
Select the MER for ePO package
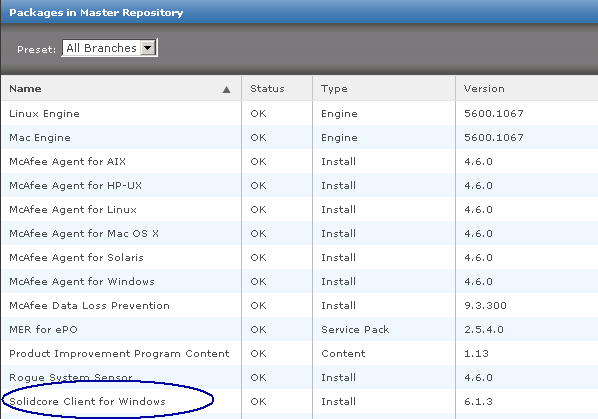pyautogui.click(x=299, y=329)
